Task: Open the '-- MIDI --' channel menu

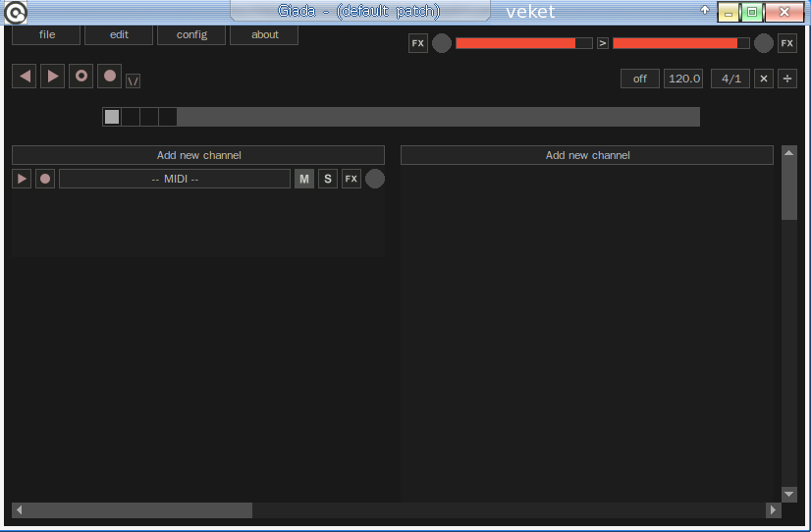Action: (x=175, y=179)
